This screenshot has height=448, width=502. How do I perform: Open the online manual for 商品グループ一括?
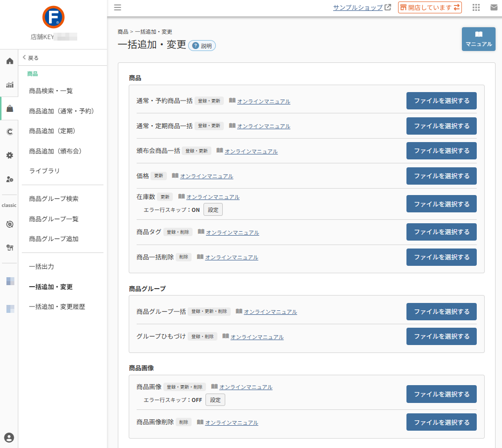270,312
